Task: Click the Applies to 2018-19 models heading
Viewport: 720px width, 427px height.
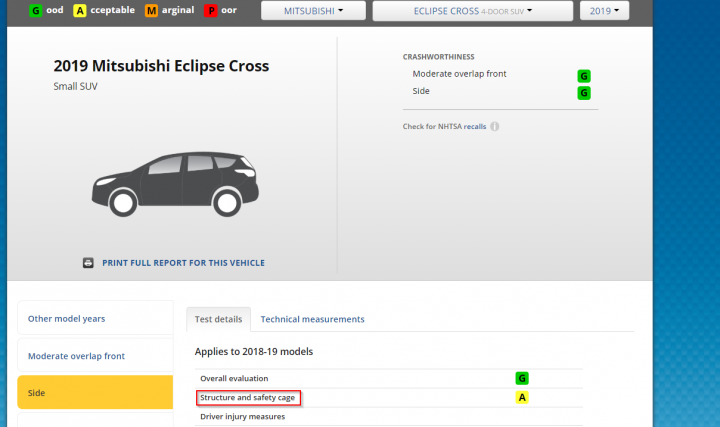Action: 254,352
